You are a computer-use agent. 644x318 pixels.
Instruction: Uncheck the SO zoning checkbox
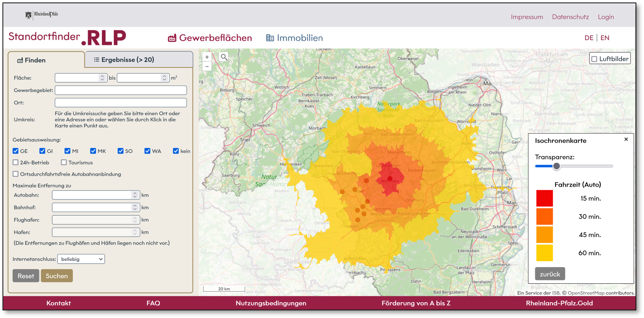click(x=120, y=151)
